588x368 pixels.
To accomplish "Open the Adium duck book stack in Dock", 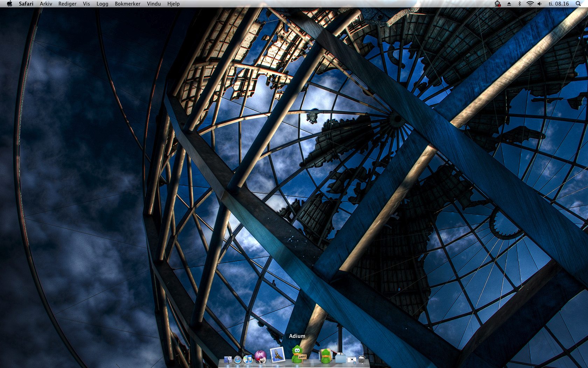I will pos(325,356).
